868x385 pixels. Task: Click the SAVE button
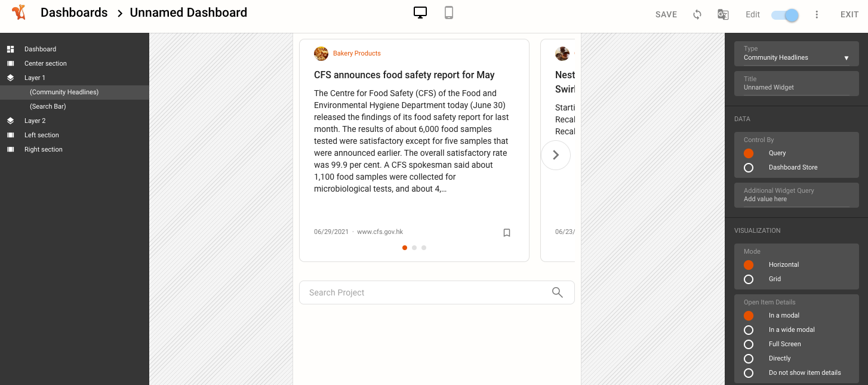[666, 14]
